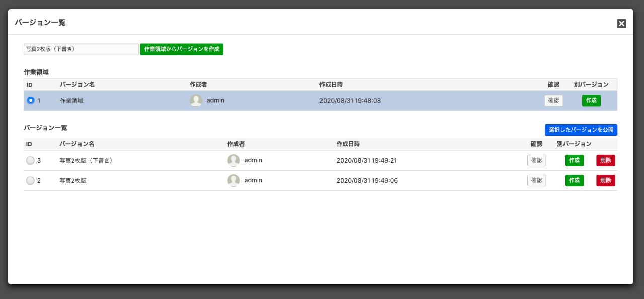The image size is (644, 299).
Task: Select the radio button for version ID 2
Action: click(30, 180)
